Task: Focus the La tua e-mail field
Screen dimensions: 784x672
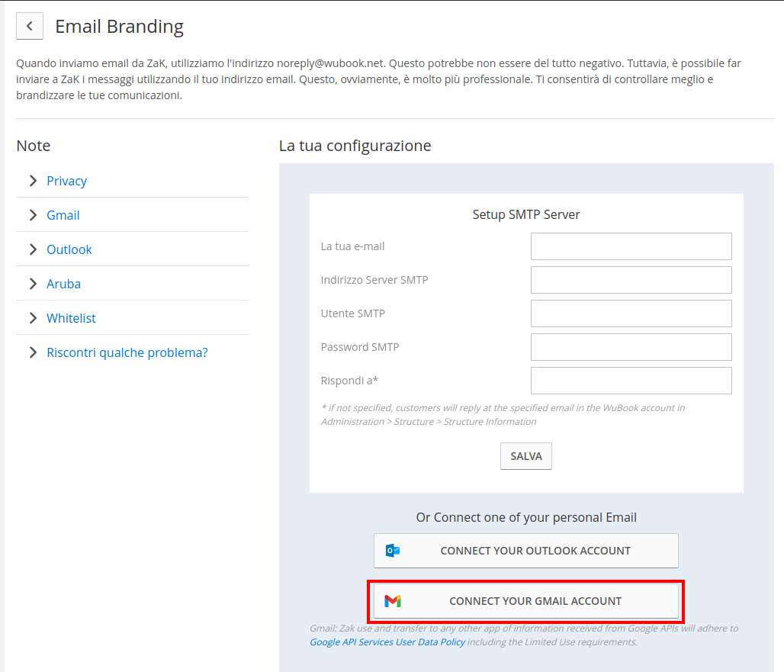Action: click(631, 246)
